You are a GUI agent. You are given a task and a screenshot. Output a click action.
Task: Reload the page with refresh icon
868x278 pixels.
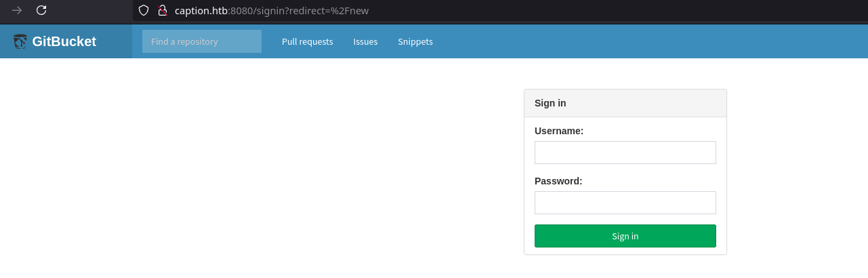point(41,10)
